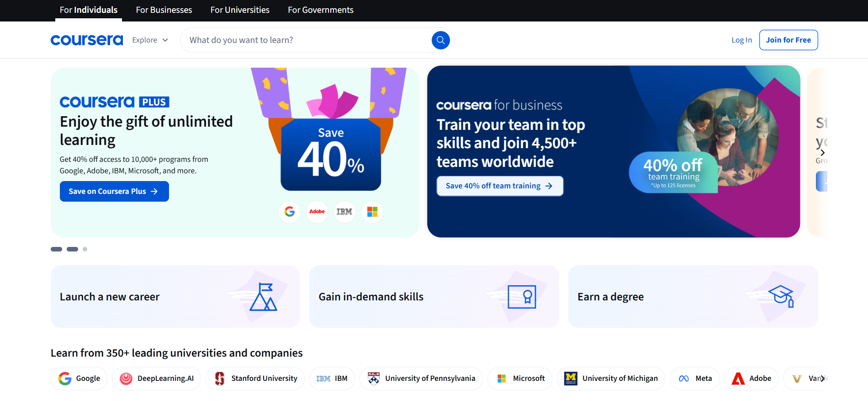Viewport: 868px width, 401px height.
Task: Click the University of Pennsylvania shield icon
Action: pyautogui.click(x=374, y=379)
